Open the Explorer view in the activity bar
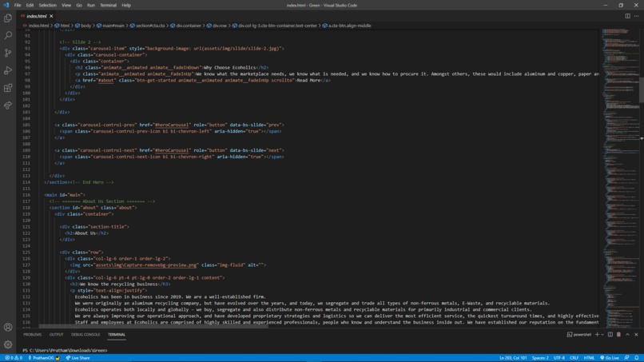 (x=8, y=18)
